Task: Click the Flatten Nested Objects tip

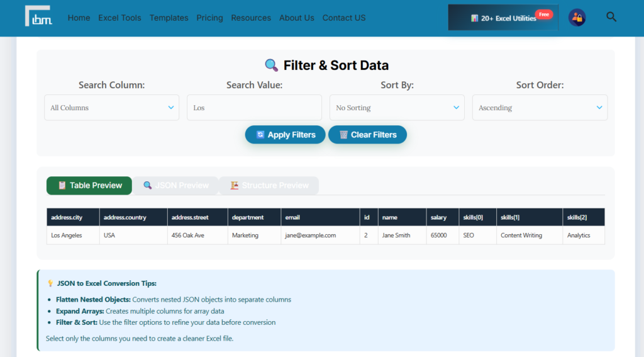Action: (x=174, y=300)
